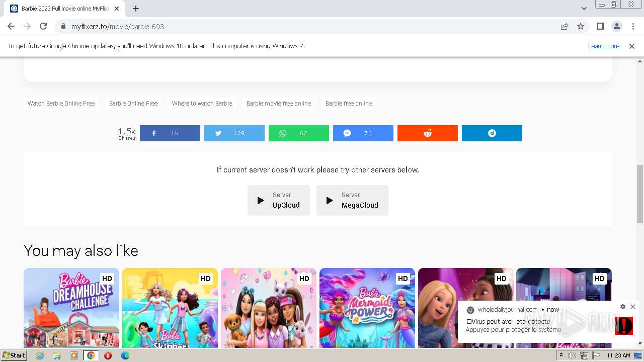The width and height of the screenshot is (644, 362).
Task: Open the volume speaker tray icon
Action: (x=572, y=355)
